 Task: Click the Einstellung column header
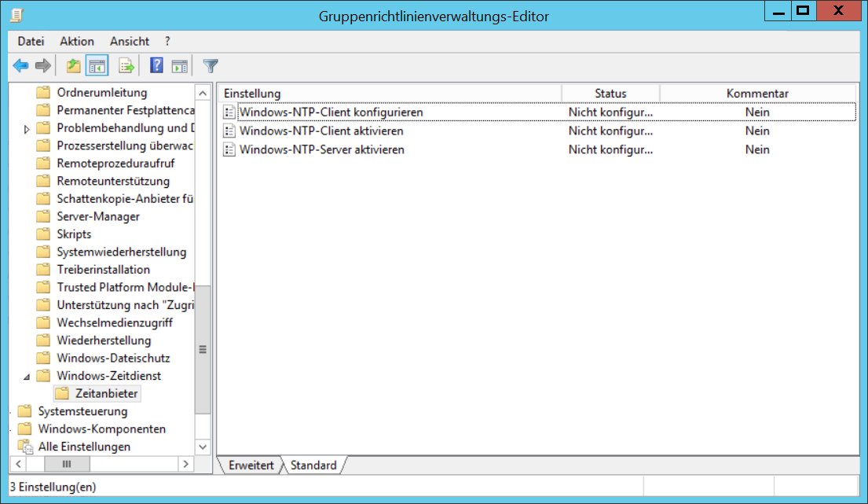click(x=389, y=94)
